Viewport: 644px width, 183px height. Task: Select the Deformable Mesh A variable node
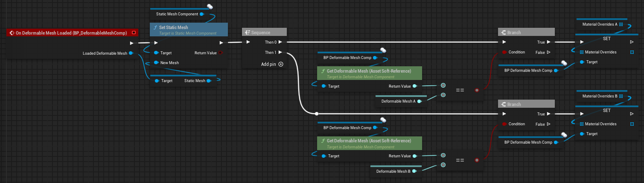pyautogui.click(x=396, y=101)
